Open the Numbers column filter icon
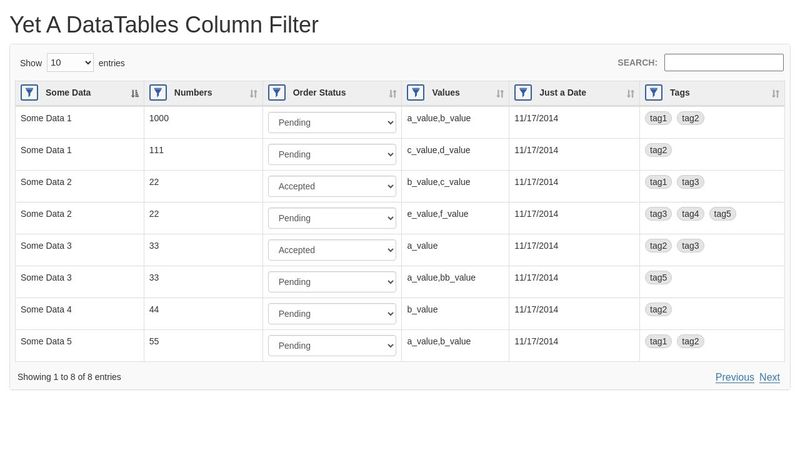 (158, 93)
